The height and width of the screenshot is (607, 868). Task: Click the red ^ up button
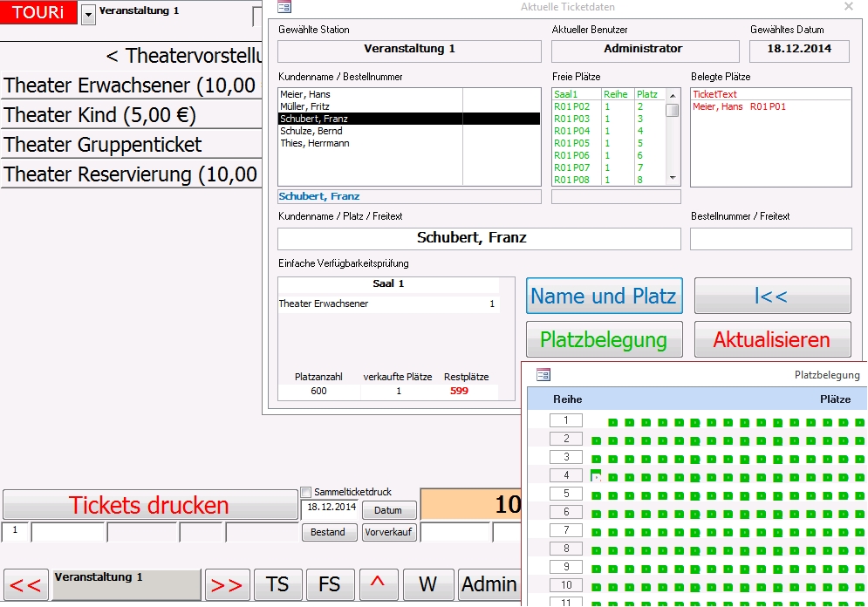(377, 584)
